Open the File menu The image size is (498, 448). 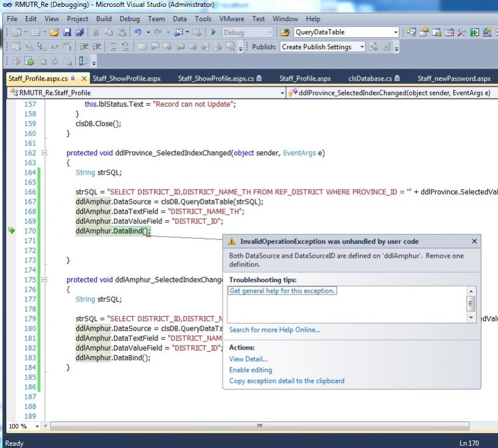(12, 19)
